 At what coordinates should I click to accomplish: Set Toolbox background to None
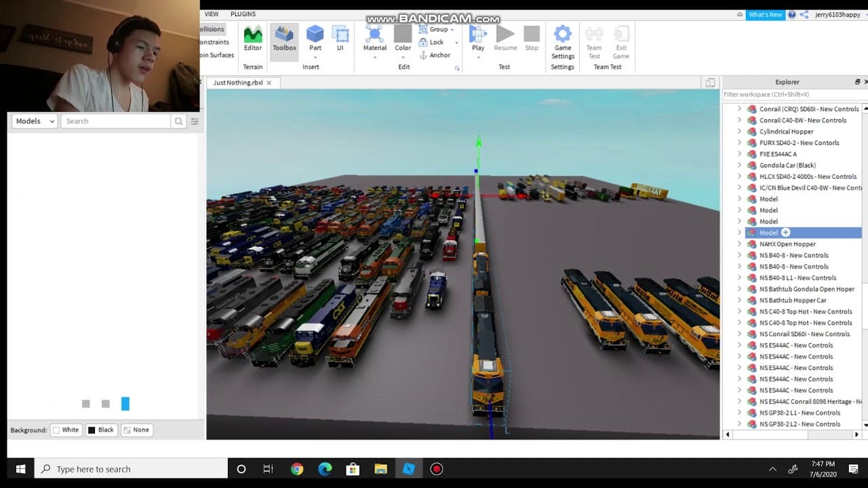[136, 430]
